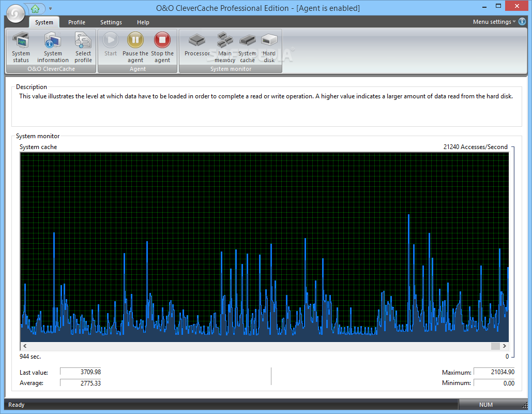Show the Processor monitor
532x414 pixels.
[x=197, y=45]
